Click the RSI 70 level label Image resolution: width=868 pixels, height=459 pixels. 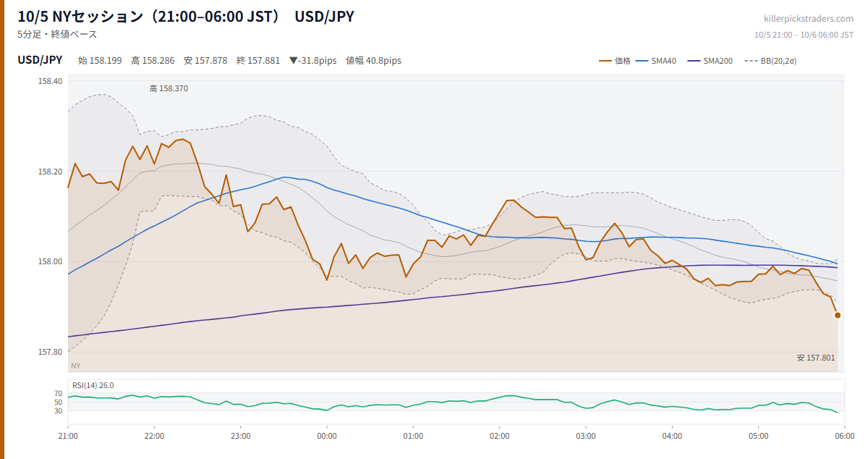(58, 394)
